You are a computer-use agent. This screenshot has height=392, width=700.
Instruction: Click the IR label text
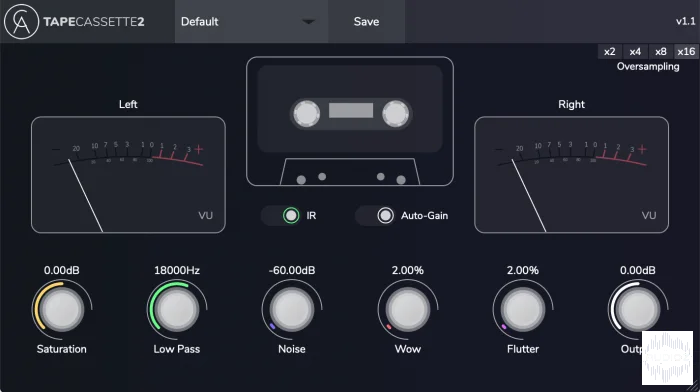pos(311,216)
